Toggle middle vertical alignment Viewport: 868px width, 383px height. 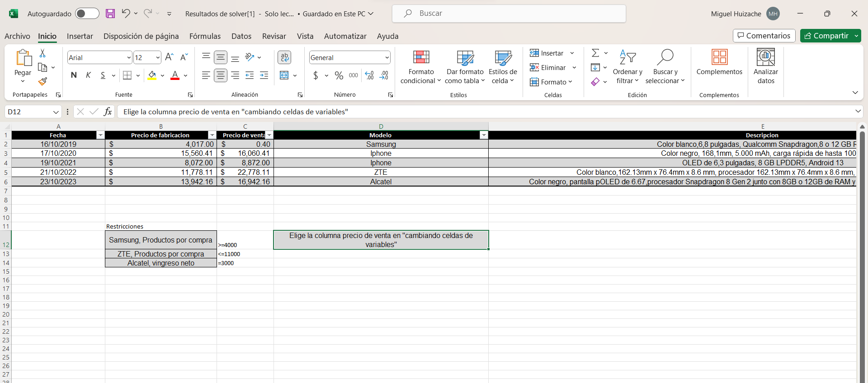pos(221,57)
